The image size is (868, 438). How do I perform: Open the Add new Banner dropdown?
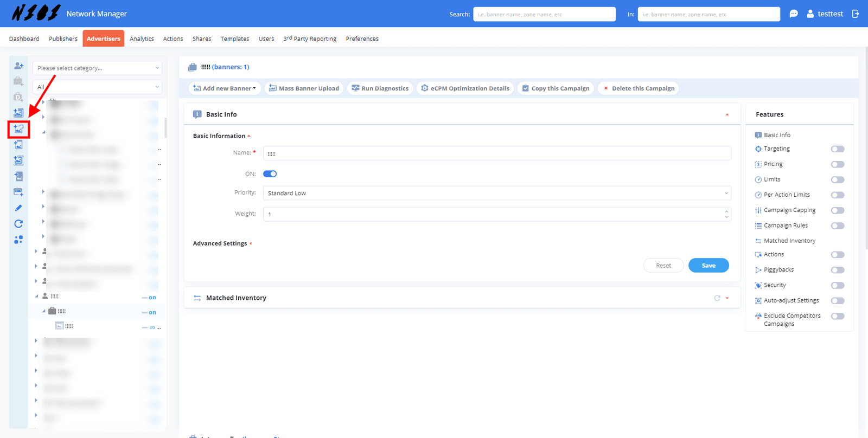point(225,88)
